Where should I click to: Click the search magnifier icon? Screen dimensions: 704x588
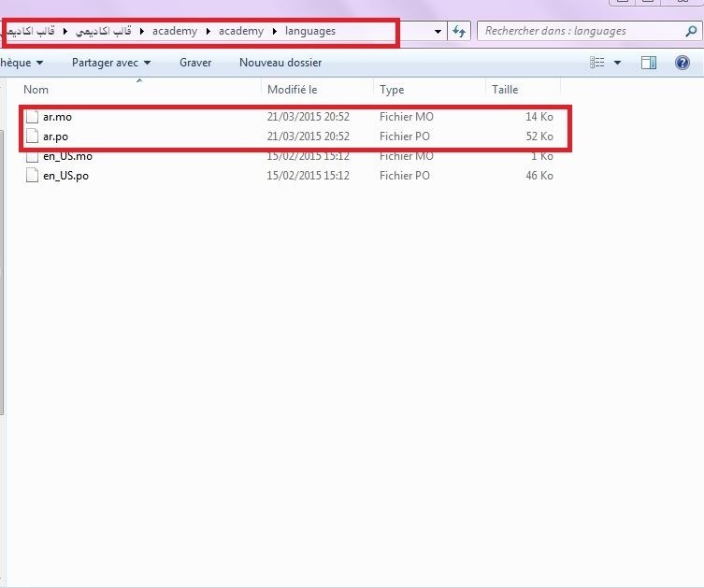(691, 31)
